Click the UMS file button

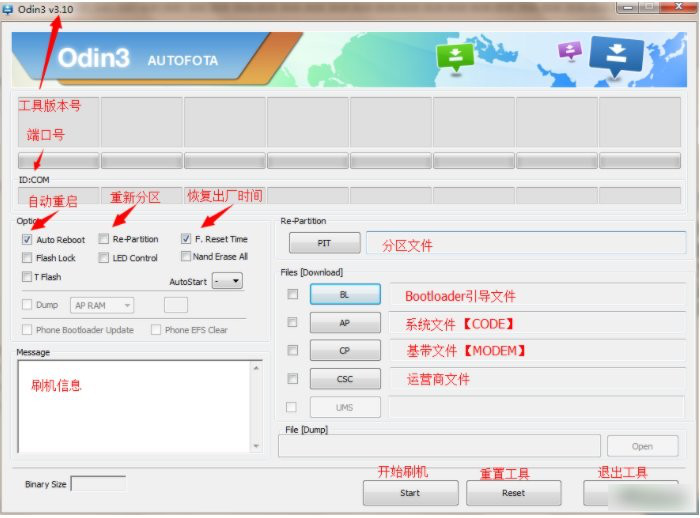coord(345,407)
